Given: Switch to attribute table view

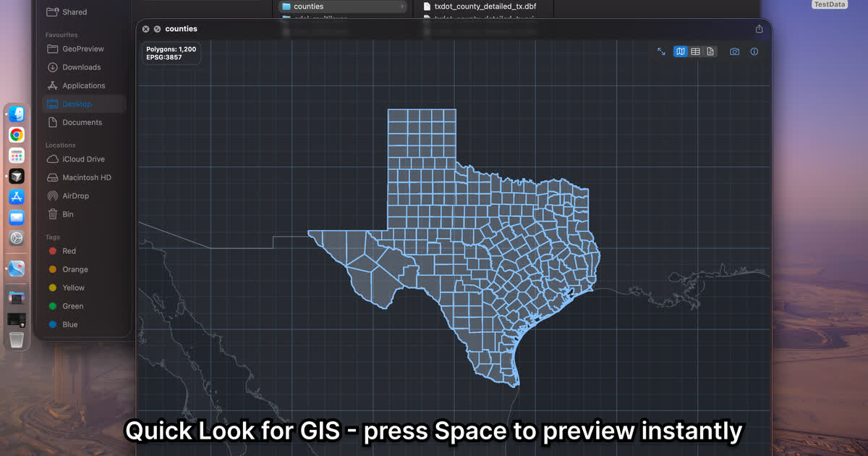Looking at the screenshot, I should (x=695, y=51).
